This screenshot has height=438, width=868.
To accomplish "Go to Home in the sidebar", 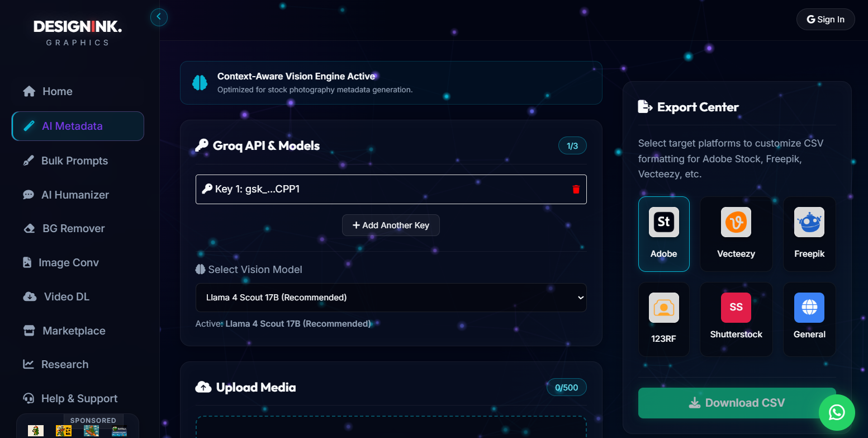I will tap(78, 91).
